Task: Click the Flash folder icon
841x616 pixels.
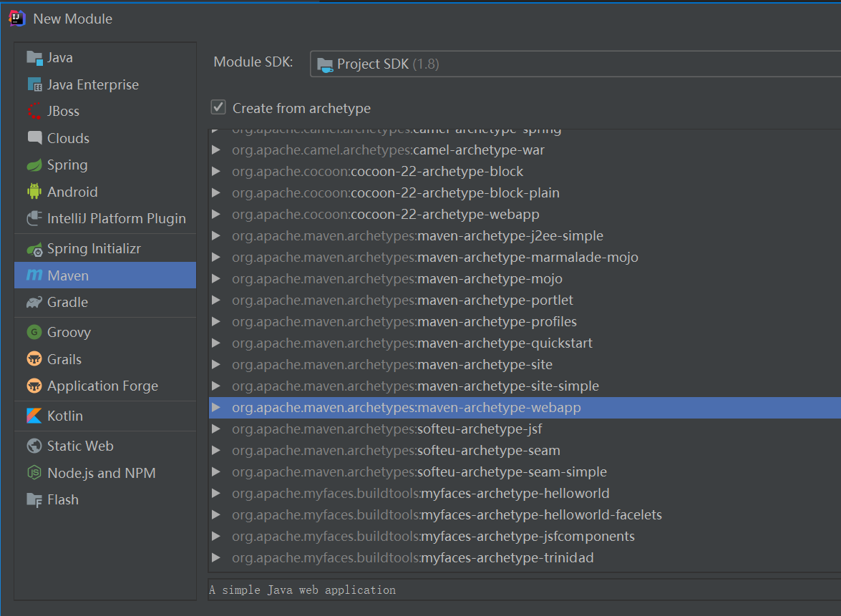Action: pos(34,500)
